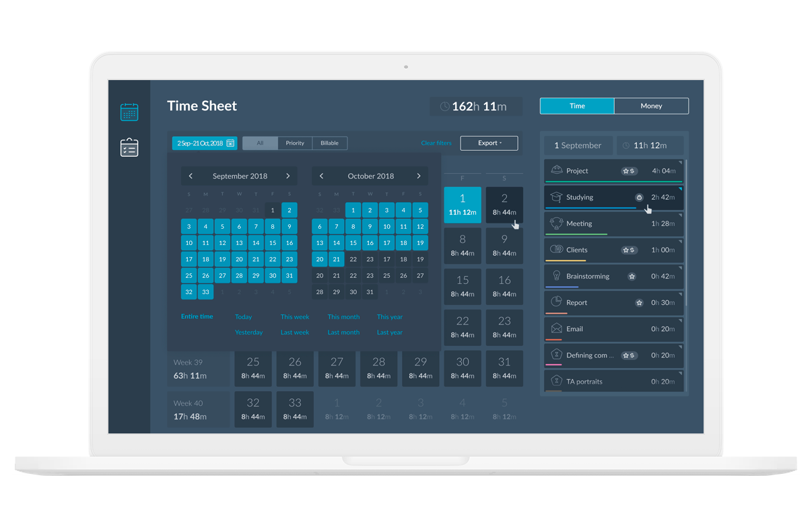
Task: Select the All filter
Action: [x=260, y=143]
